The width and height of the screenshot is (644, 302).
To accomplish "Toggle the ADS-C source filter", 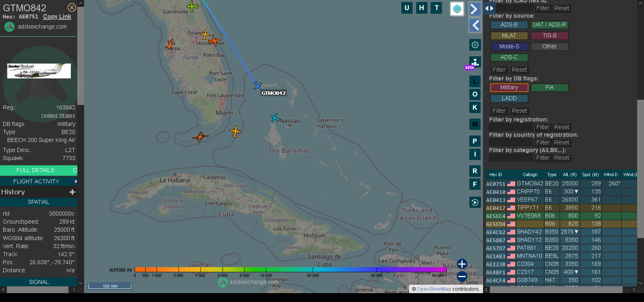I will [x=509, y=58].
